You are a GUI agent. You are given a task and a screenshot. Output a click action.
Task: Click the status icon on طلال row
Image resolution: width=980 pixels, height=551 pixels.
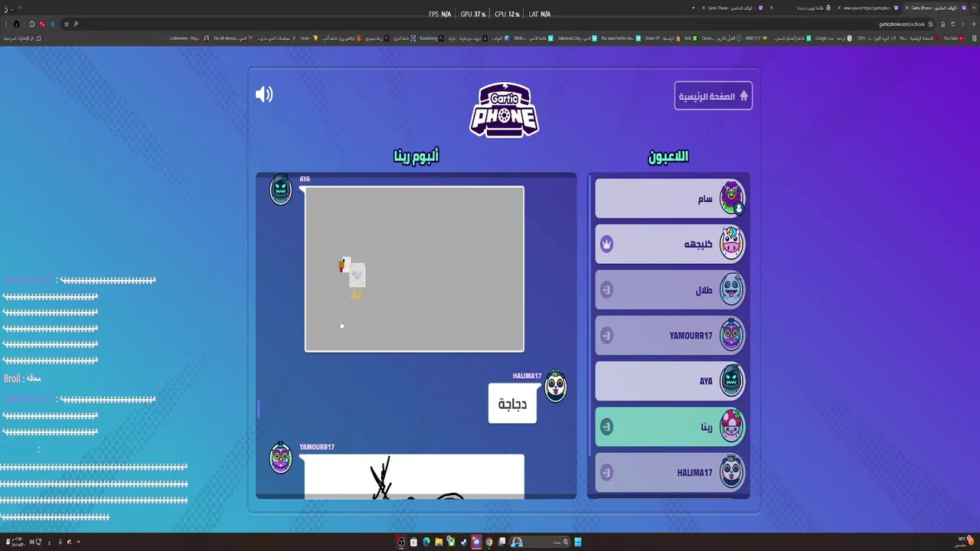click(x=606, y=290)
